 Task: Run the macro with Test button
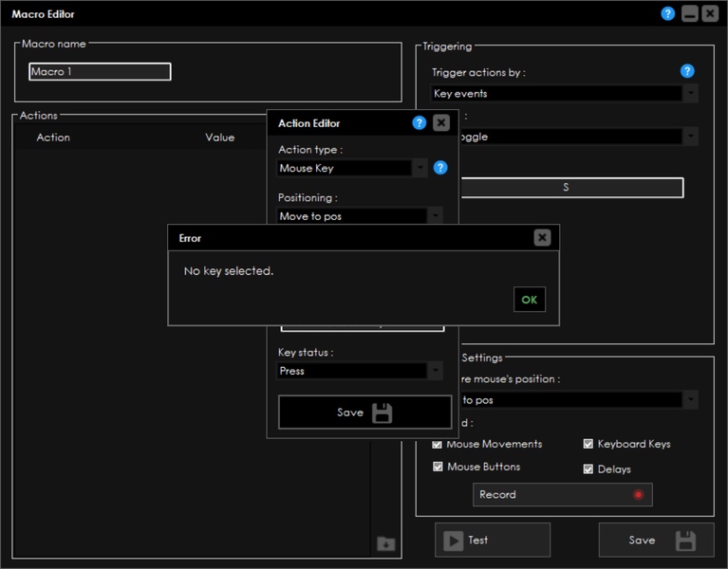(493, 540)
